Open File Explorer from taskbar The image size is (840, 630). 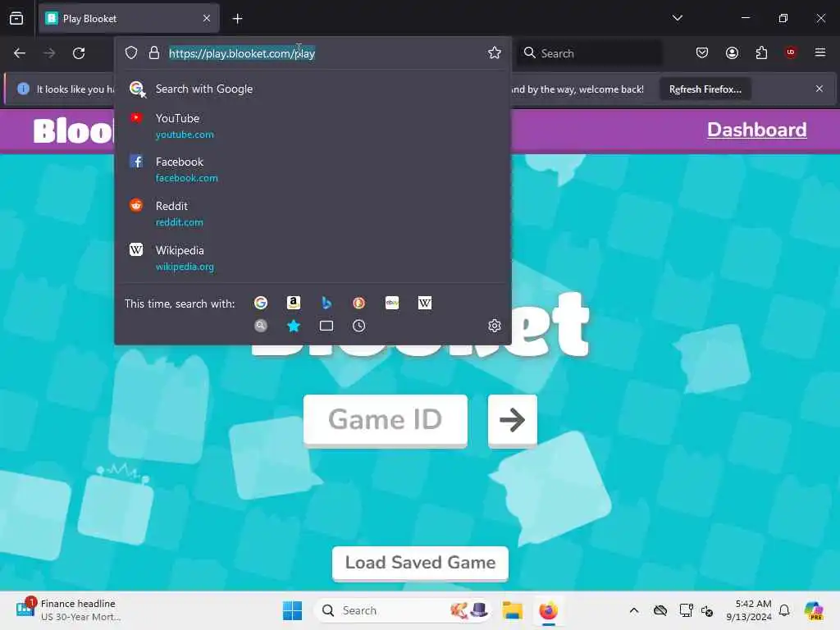512,610
